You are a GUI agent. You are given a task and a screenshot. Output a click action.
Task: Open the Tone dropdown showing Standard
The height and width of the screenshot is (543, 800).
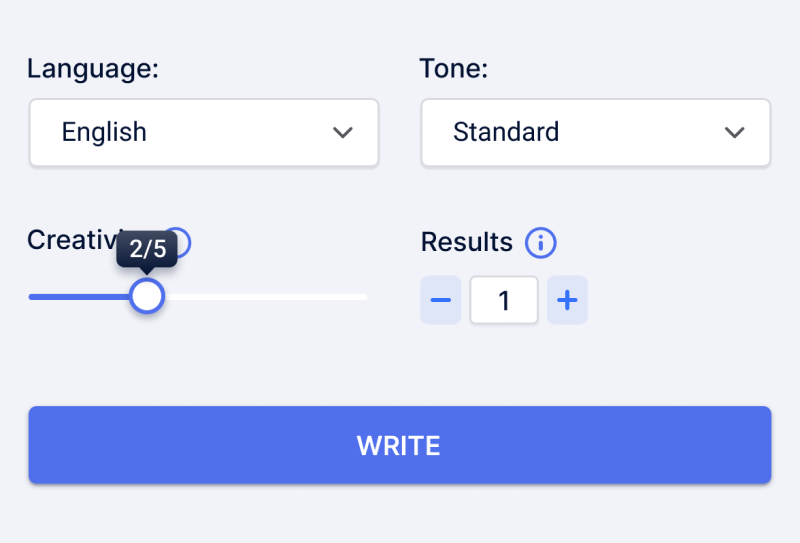point(595,133)
